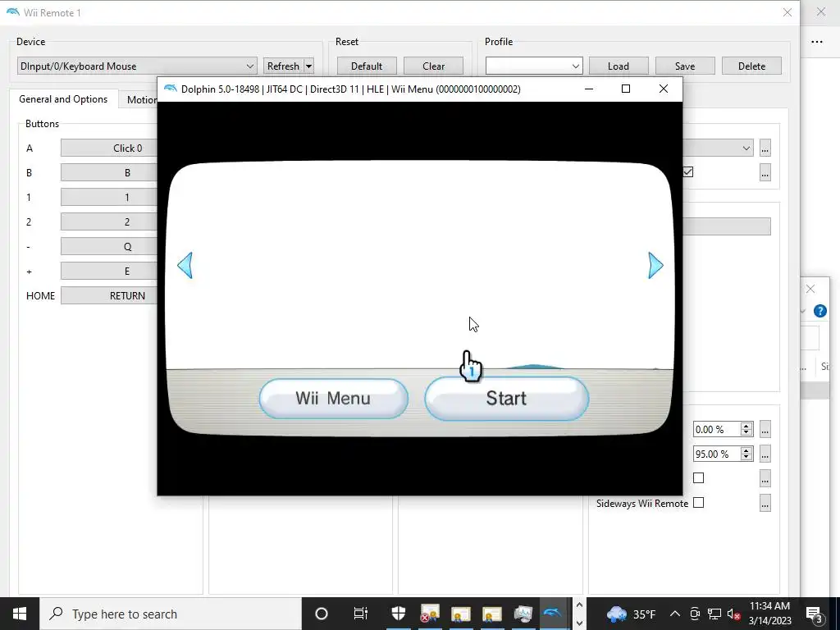
Task: Toggle the Sideways Wii Remote checkbox
Action: coord(698,503)
